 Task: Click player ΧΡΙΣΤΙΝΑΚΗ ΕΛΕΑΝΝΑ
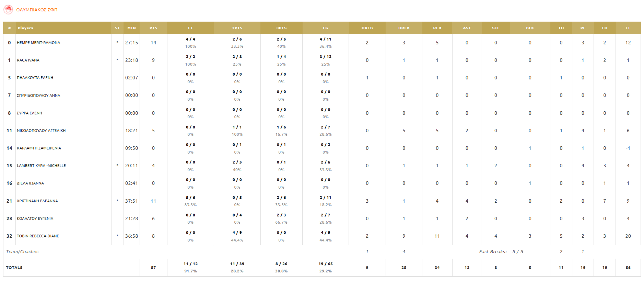[x=37, y=201]
